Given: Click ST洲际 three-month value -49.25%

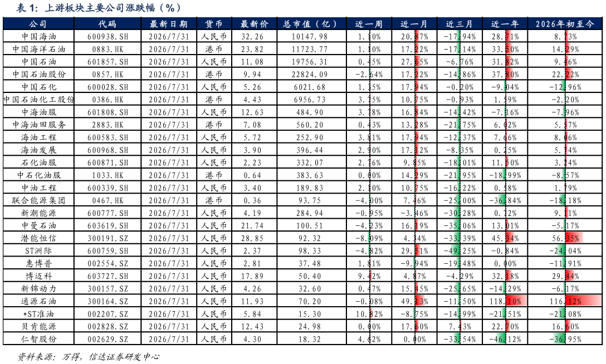Looking at the screenshot, I should [460, 251].
